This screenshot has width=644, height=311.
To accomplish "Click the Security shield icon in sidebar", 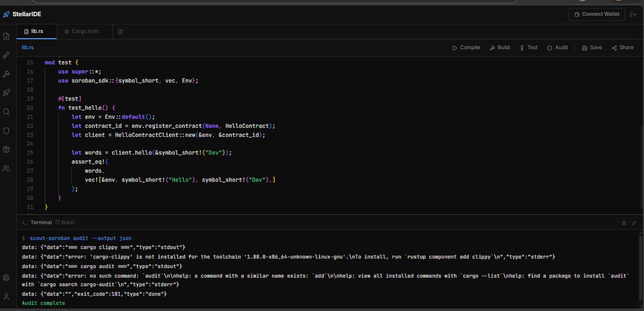I will pyautogui.click(x=7, y=130).
